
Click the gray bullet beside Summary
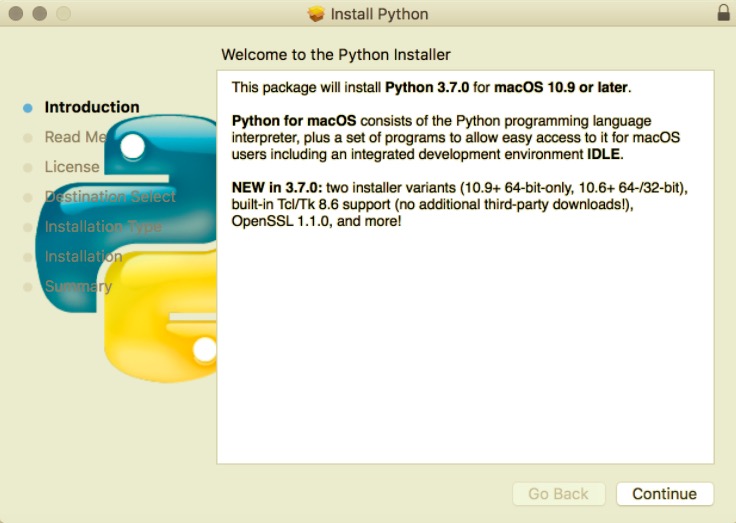(x=28, y=287)
